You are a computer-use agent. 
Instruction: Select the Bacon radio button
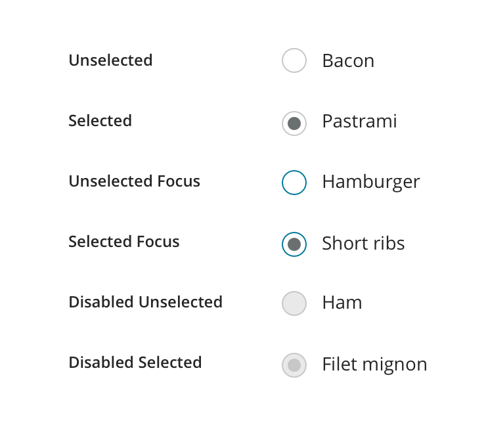click(x=294, y=60)
